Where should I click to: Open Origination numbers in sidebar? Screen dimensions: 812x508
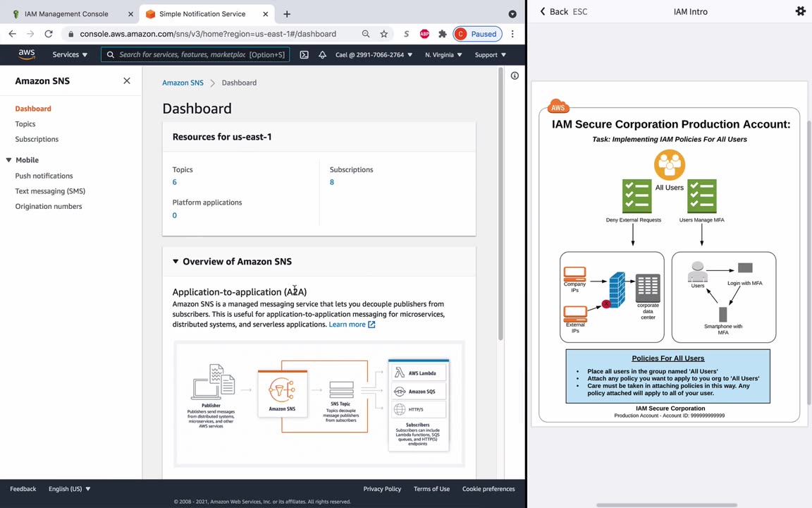[x=49, y=206]
